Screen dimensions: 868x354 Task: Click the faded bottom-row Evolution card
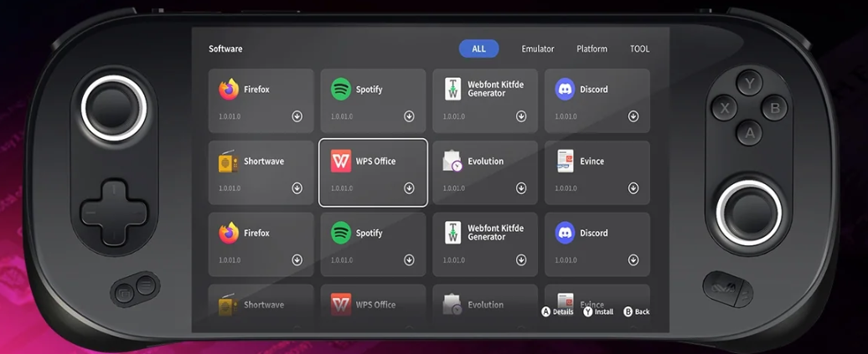pos(485,307)
